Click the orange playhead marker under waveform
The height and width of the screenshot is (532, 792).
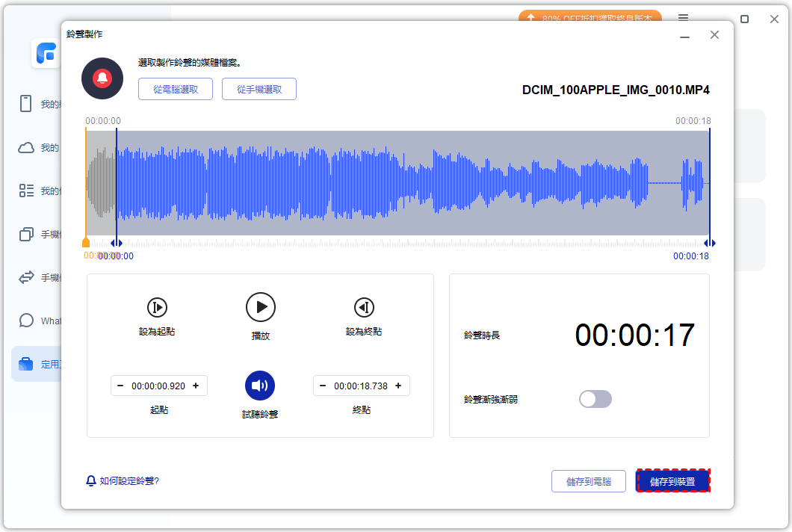coord(86,243)
